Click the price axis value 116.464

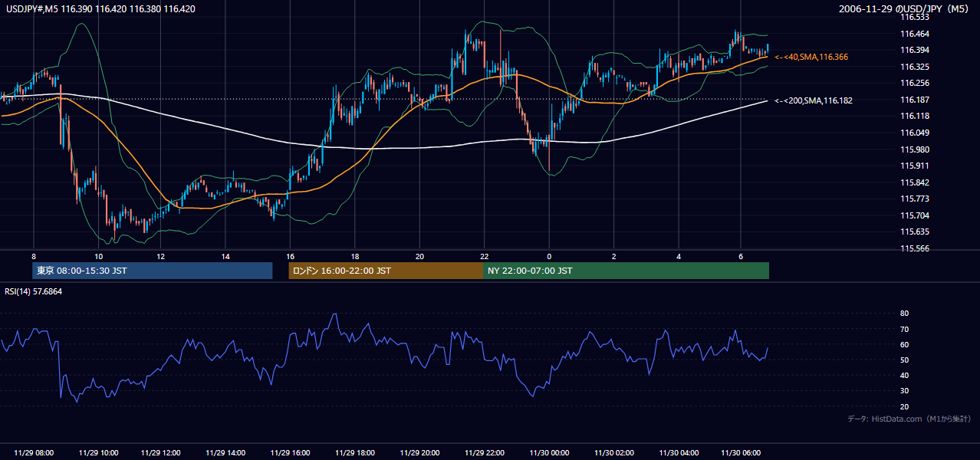(x=915, y=34)
